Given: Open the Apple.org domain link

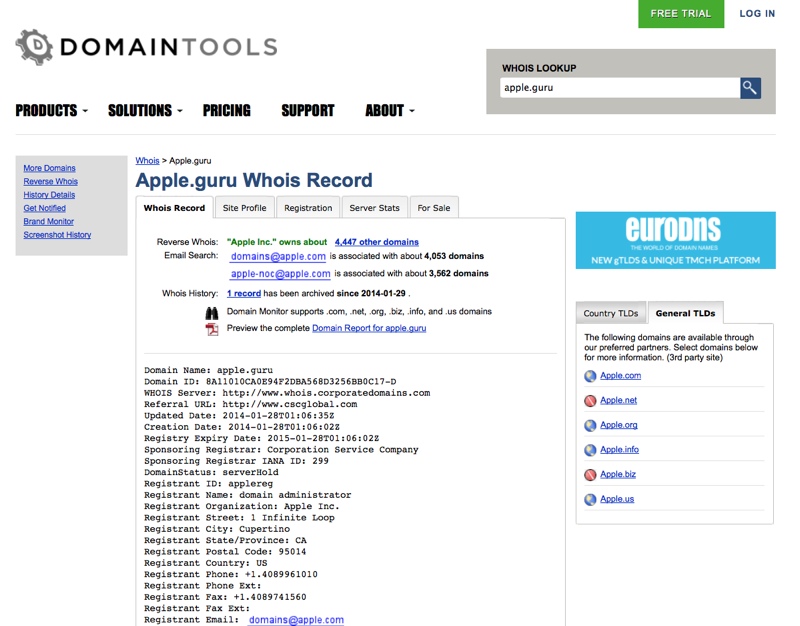Looking at the screenshot, I should click(x=619, y=424).
